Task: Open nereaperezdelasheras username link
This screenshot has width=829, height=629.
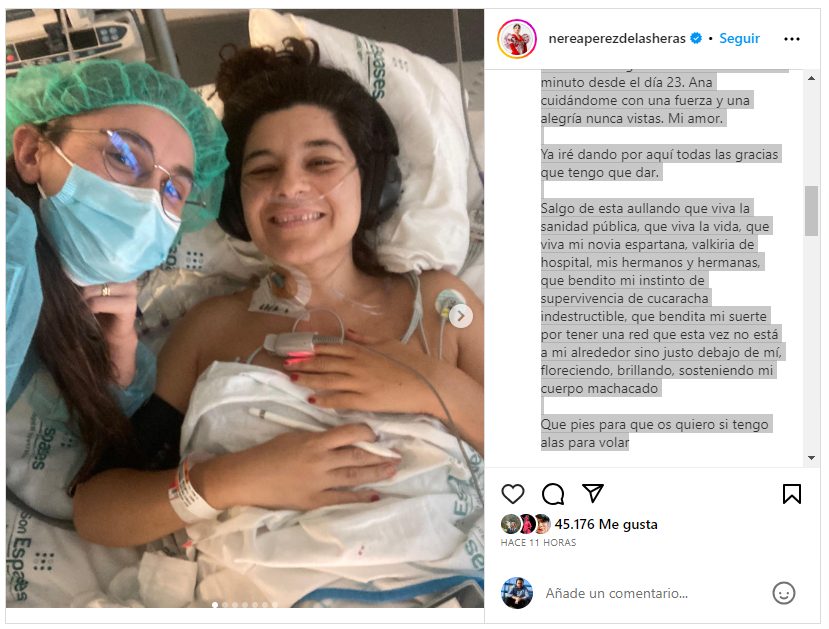Action: coord(617,39)
